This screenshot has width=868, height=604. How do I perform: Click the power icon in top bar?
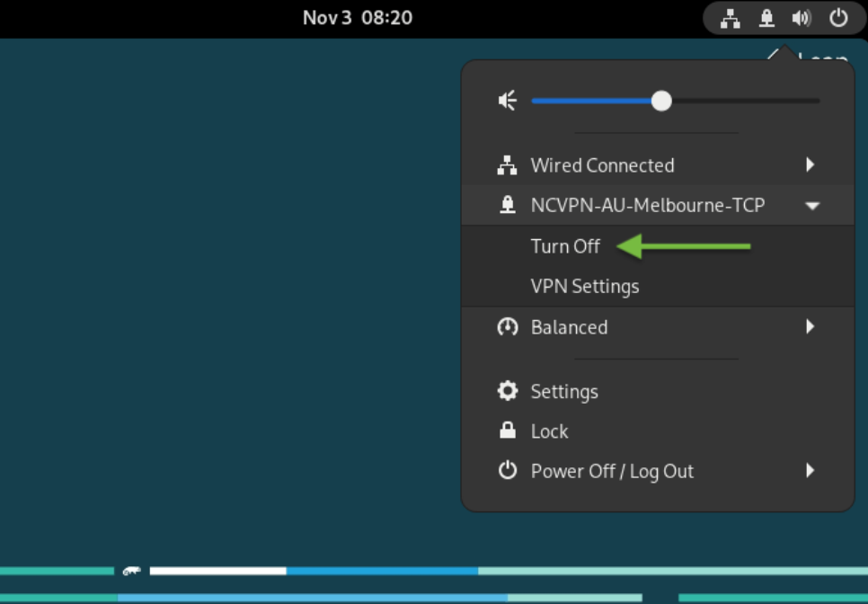pos(838,18)
